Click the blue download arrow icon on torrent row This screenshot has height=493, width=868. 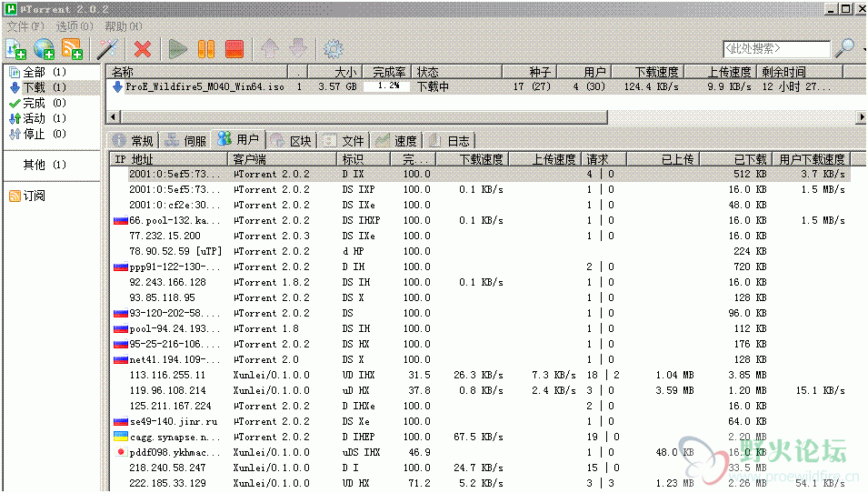117,86
